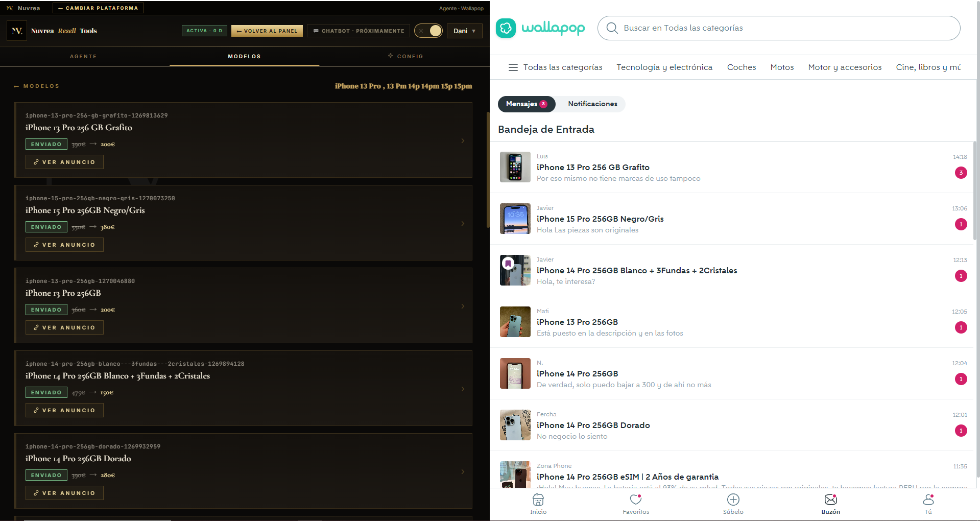Click Ver Anuncio for iPhone 14 Pro Dorado
The height and width of the screenshot is (521, 980).
(64, 493)
